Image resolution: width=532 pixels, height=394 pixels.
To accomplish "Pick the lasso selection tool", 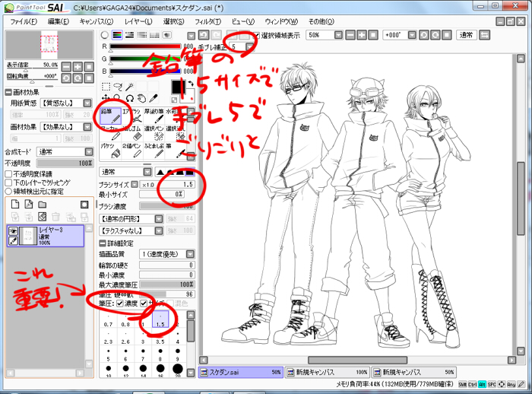I will 118,87.
